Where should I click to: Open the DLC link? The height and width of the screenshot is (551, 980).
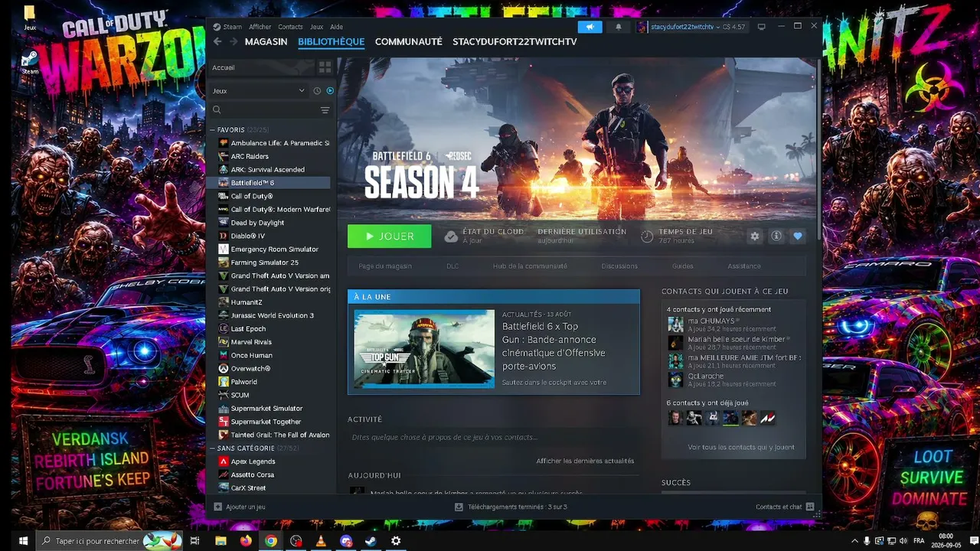[452, 266]
